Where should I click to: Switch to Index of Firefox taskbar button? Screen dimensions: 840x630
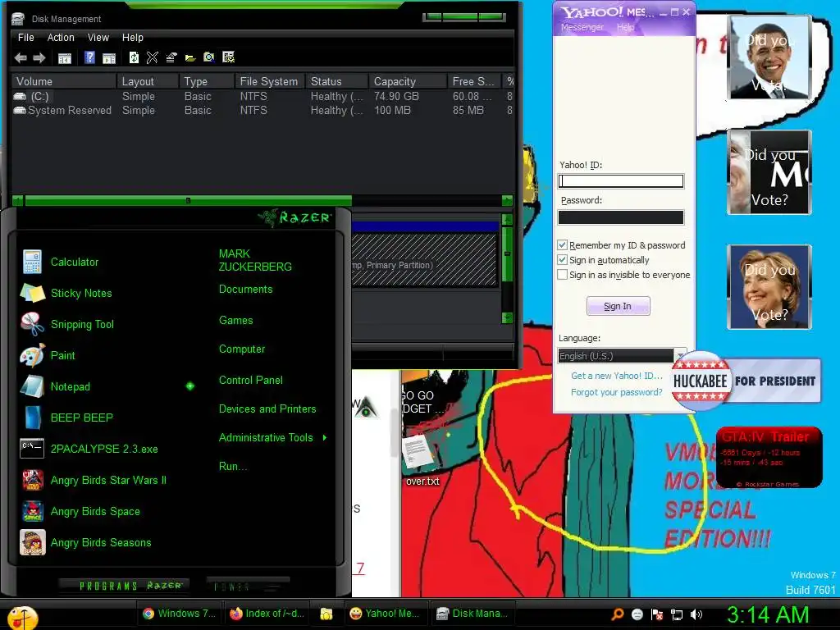[x=267, y=614]
